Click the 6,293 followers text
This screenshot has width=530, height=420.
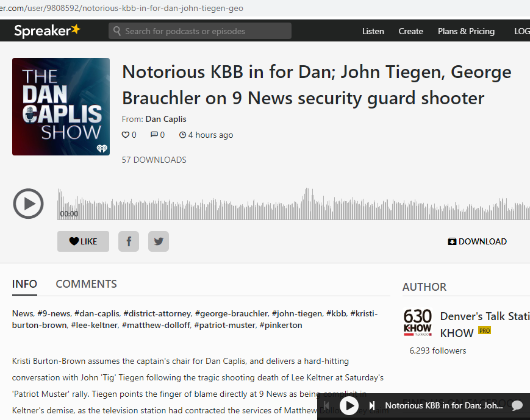(x=438, y=351)
